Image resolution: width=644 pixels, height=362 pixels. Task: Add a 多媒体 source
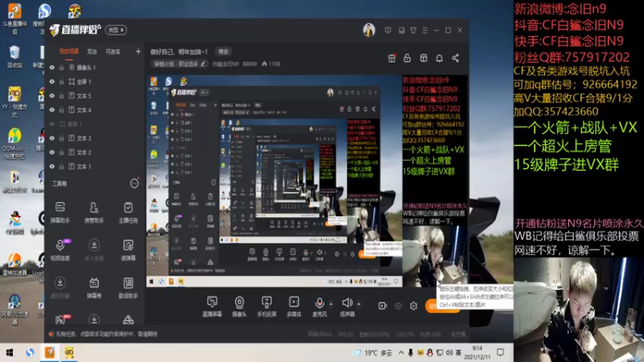(294, 306)
